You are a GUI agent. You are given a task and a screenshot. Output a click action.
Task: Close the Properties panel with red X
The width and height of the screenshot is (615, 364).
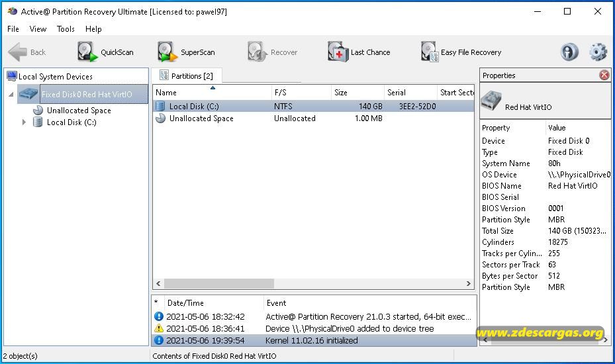[604, 75]
